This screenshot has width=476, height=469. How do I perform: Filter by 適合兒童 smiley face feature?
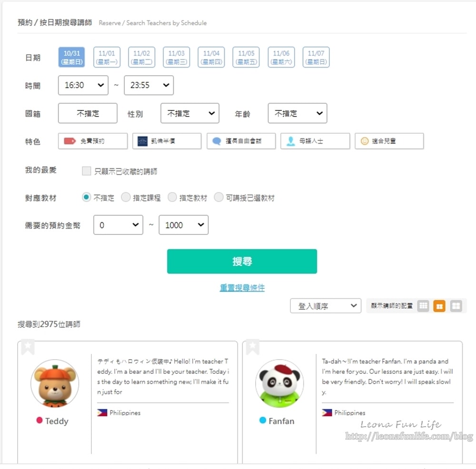(389, 141)
